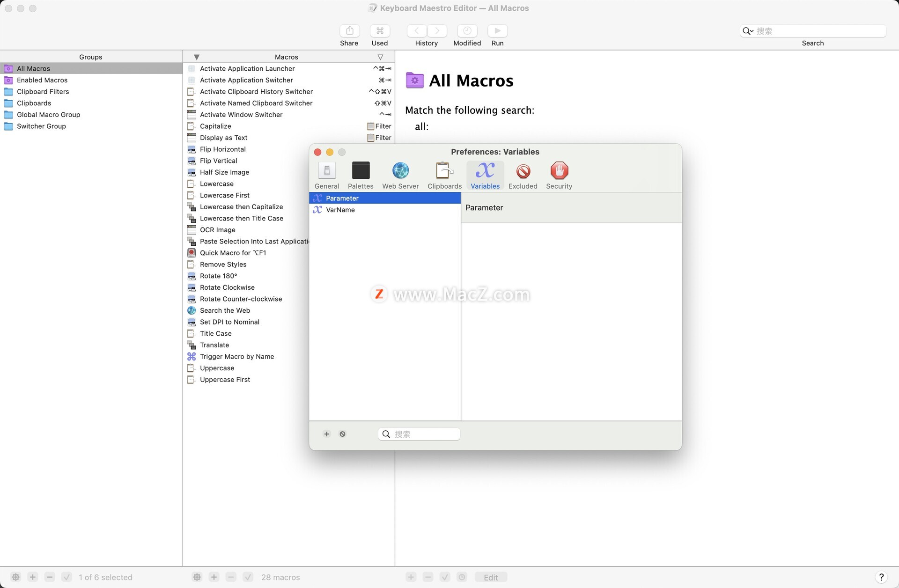Open the General preferences tab

[x=327, y=176]
